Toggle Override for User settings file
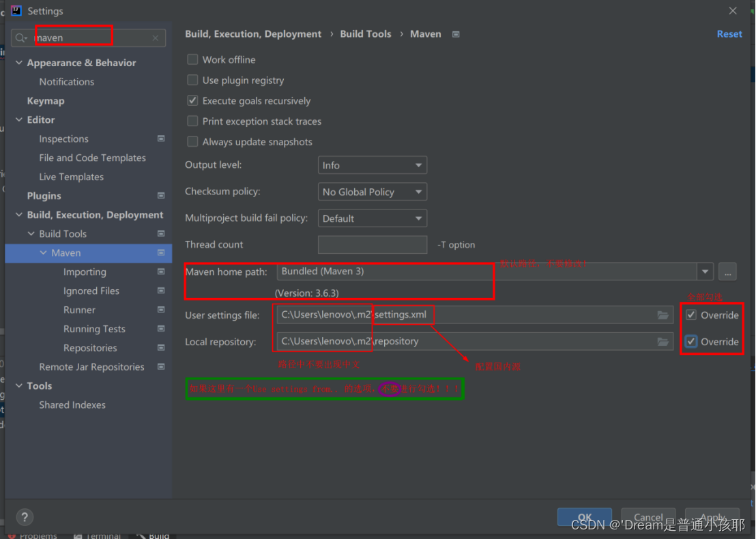This screenshot has height=539, width=756. 691,315
